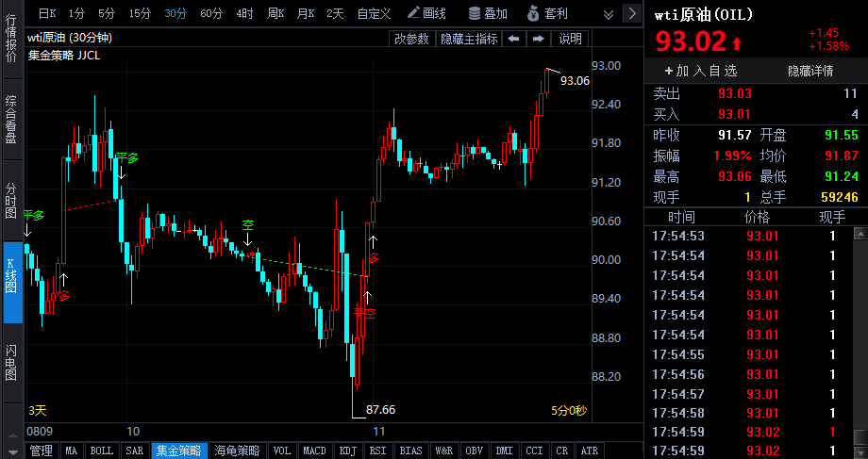868x459 pixels.
Task: Click the 平空 close-short signal marker
Action: 365,314
